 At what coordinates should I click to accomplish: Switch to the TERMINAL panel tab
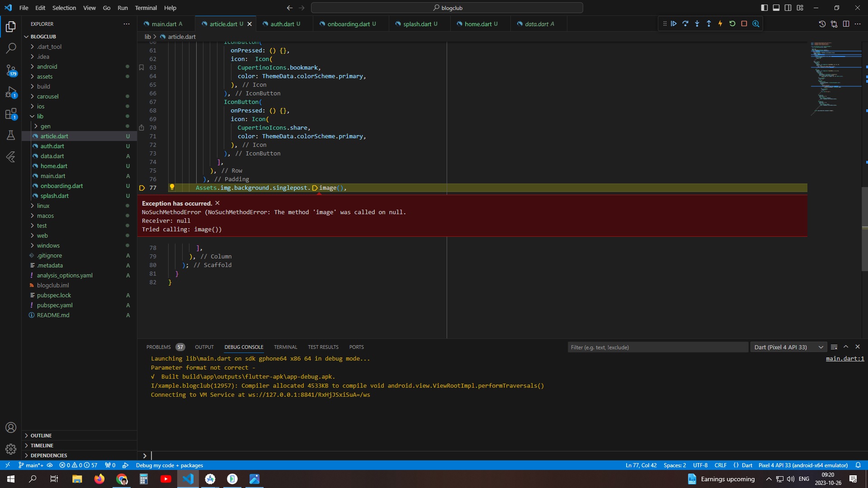coord(285,347)
